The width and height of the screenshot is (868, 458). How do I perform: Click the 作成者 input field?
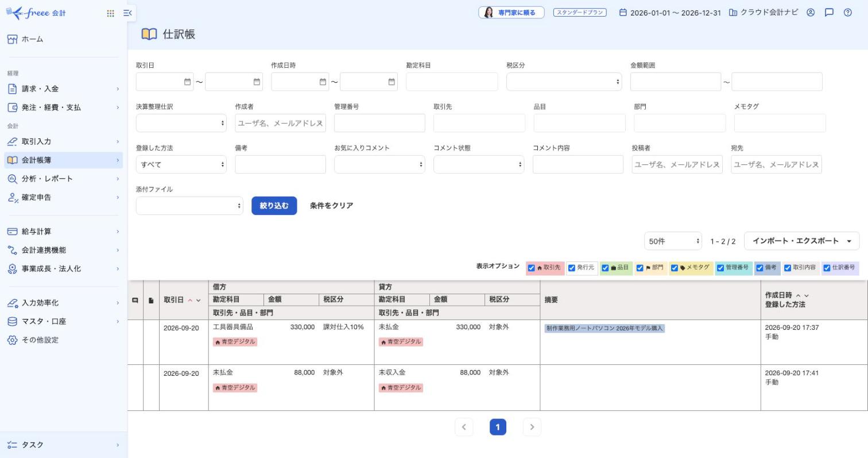coord(280,123)
